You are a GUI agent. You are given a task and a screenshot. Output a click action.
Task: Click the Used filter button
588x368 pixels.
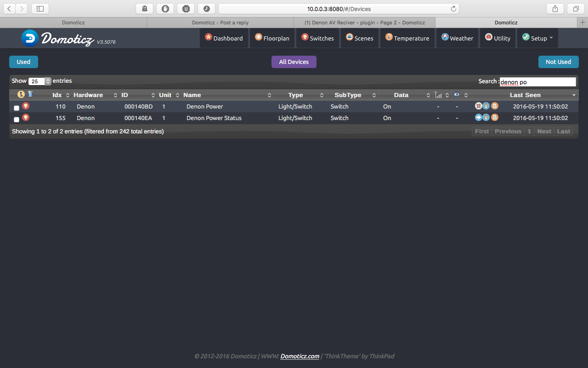point(23,62)
